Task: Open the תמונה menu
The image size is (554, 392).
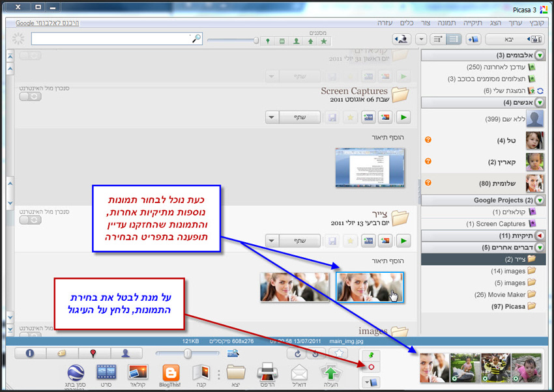Action: (446, 23)
